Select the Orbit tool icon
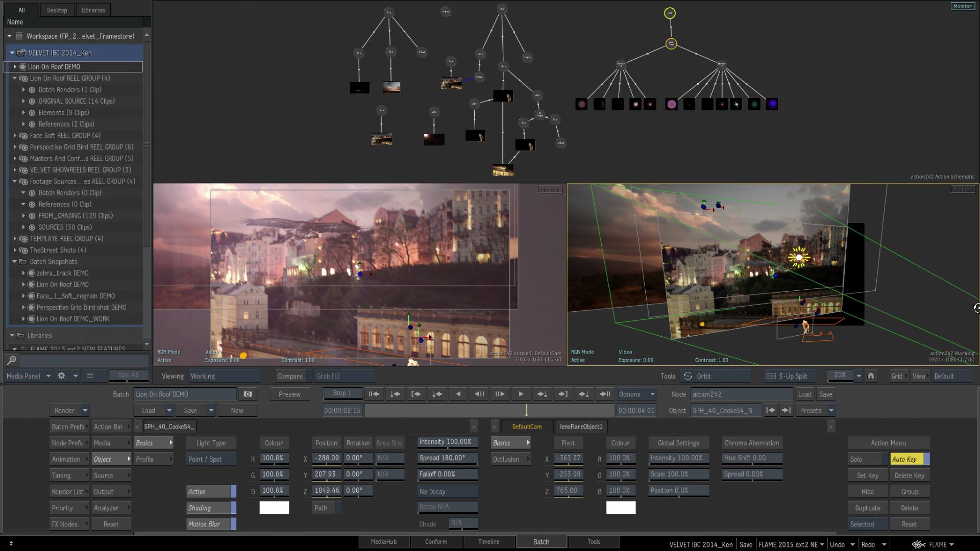 tap(688, 376)
